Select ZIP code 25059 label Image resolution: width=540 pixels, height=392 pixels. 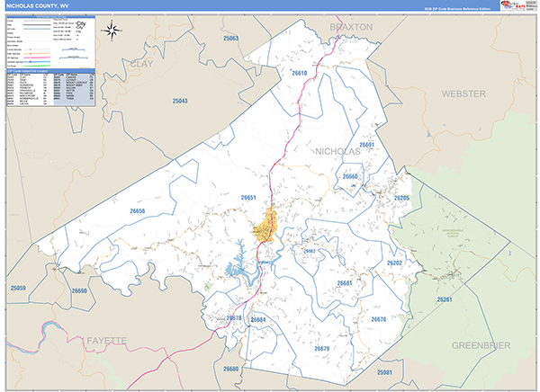point(18,288)
